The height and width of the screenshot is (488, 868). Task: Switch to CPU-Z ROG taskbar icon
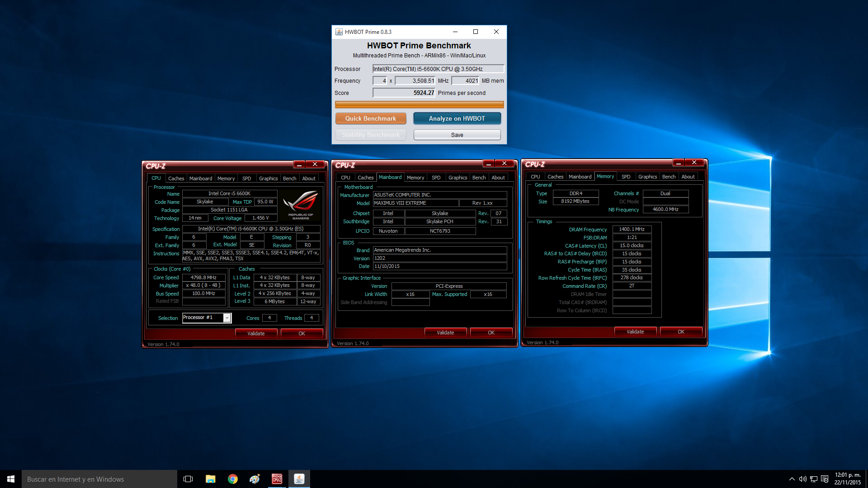[x=277, y=479]
